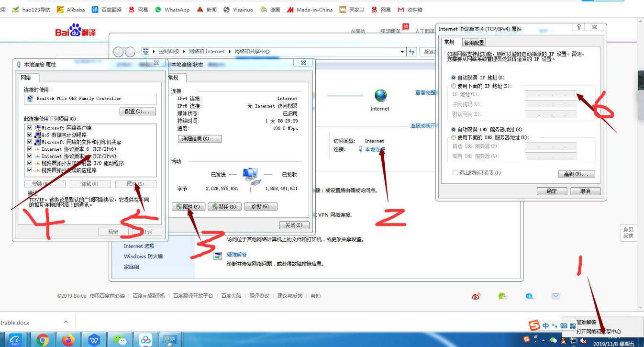Open the 百度翻译 bookmark
The image size is (644, 347).
(106, 10)
